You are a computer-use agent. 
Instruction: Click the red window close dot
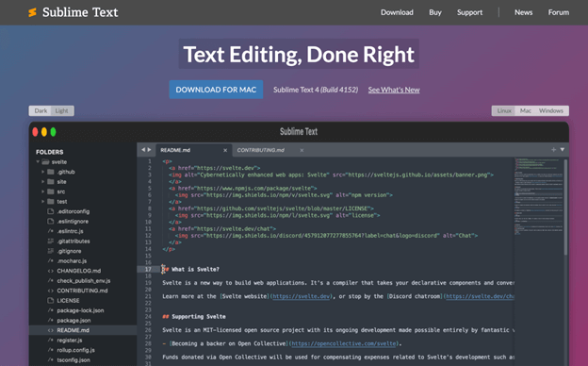pyautogui.click(x=35, y=132)
